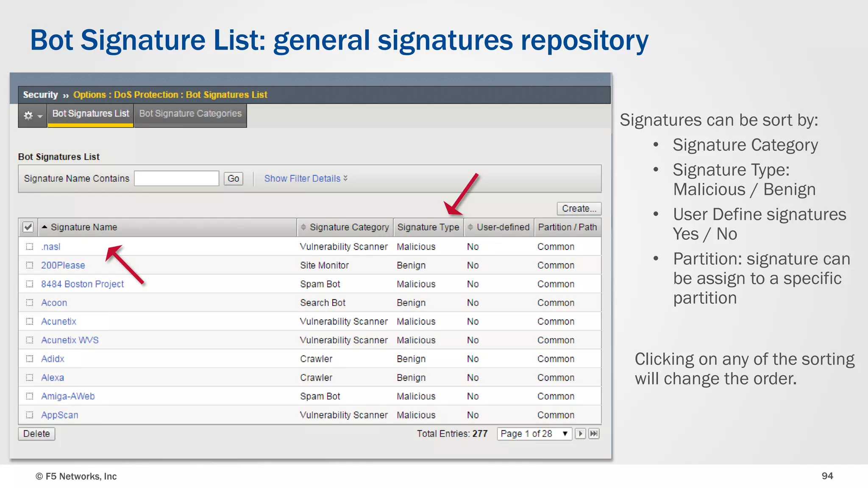868x488 pixels.
Task: Check the Adidx row checkbox
Action: [30, 359]
